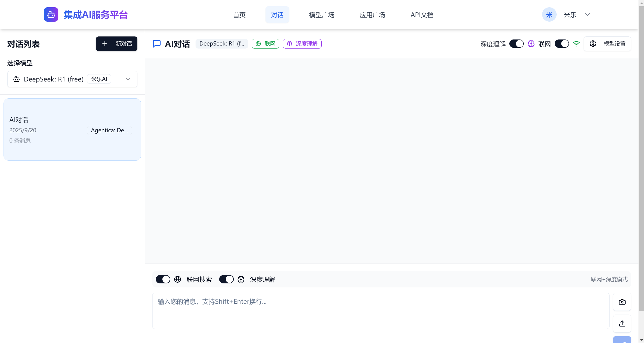Start a new chat with 新对话 button
The image size is (644, 343).
[117, 44]
